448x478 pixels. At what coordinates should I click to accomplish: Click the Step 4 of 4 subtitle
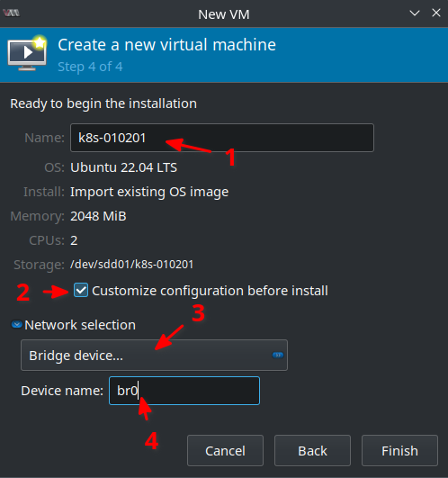tap(90, 67)
